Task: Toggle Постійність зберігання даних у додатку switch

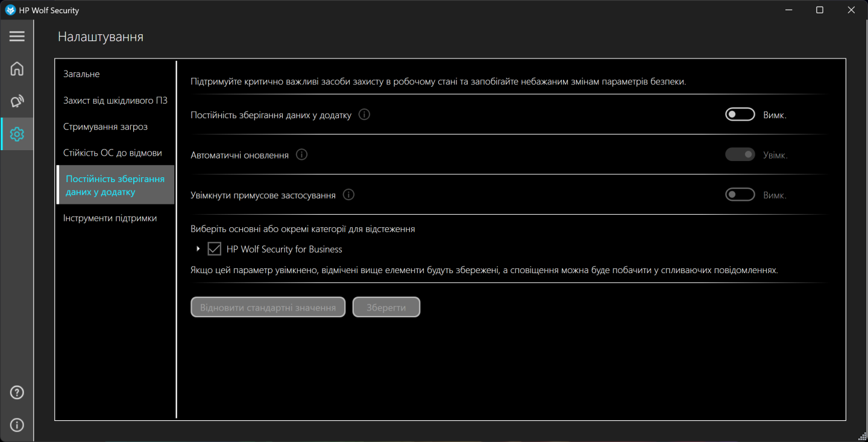Action: (740, 115)
